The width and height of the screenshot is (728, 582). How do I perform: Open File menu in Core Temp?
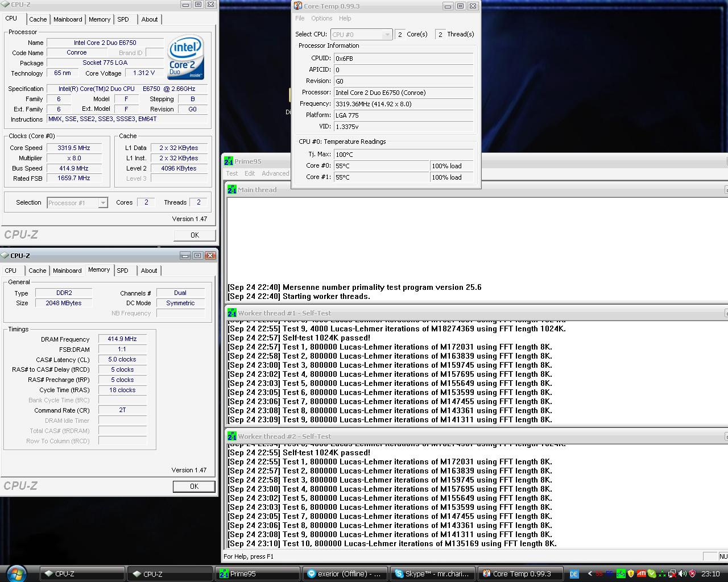[x=300, y=18]
